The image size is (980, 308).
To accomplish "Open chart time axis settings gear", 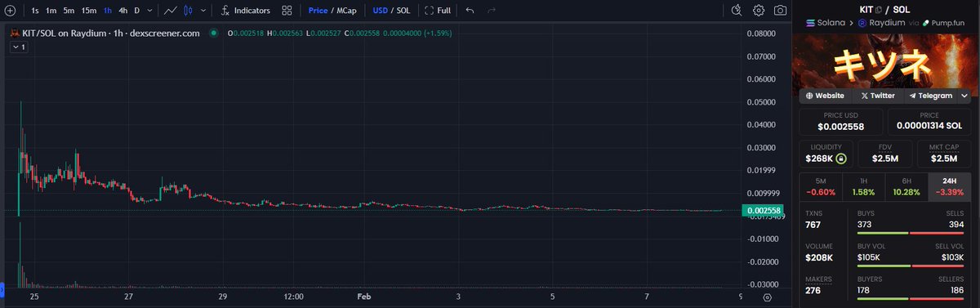I will [767, 298].
